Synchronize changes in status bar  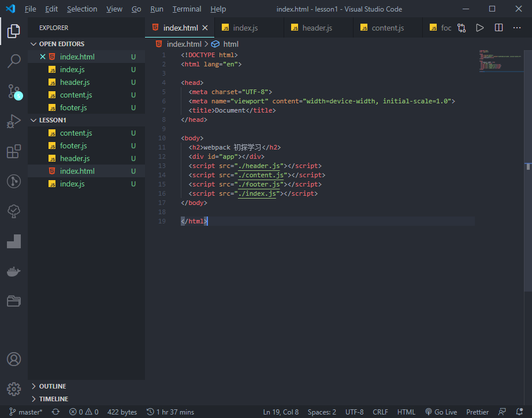[x=55, y=412]
